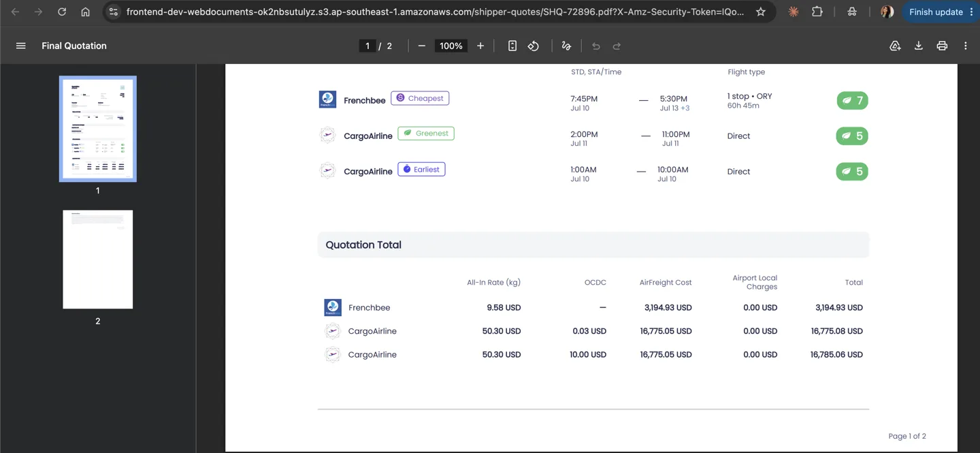Click the 16,785.06 USD total
The width and height of the screenshot is (980, 453).
point(836,355)
